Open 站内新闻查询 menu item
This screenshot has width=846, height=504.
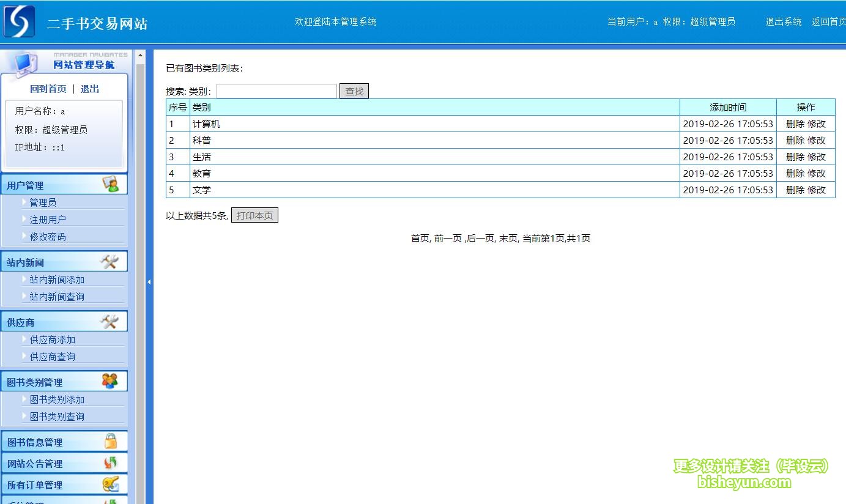[x=57, y=297]
